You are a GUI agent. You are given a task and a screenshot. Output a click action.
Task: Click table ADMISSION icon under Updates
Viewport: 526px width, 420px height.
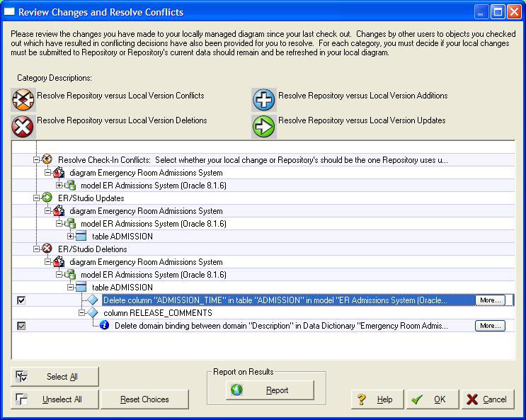[x=81, y=236]
